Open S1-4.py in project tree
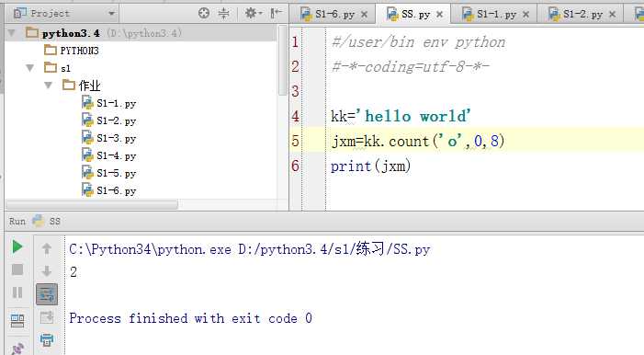644x355 pixels. 108,156
